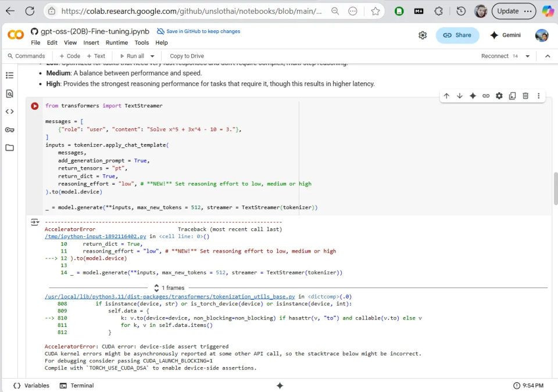The width and height of the screenshot is (558, 392).
Task: Delete the cell using trash icon
Action: coord(525,96)
